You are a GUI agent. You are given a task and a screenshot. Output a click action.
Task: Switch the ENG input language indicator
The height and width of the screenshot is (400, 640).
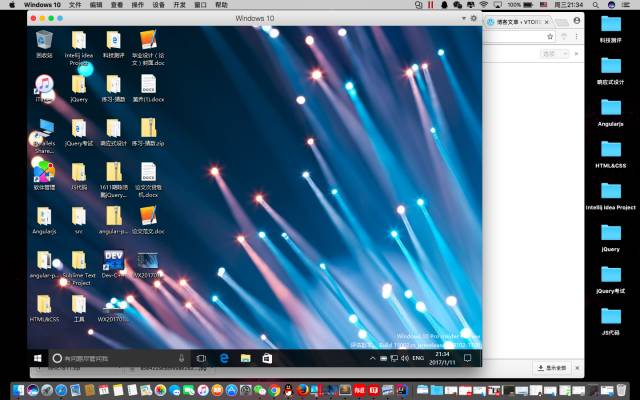[x=418, y=358]
